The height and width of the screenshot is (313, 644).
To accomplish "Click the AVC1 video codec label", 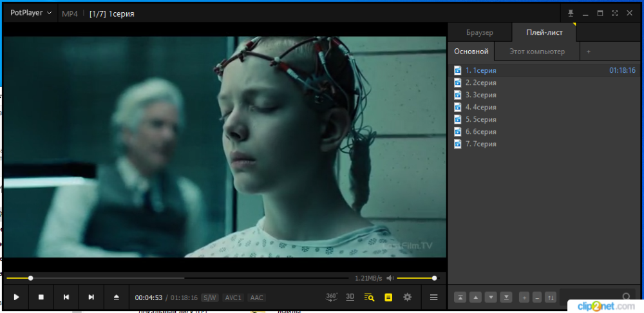I will pyautogui.click(x=233, y=298).
